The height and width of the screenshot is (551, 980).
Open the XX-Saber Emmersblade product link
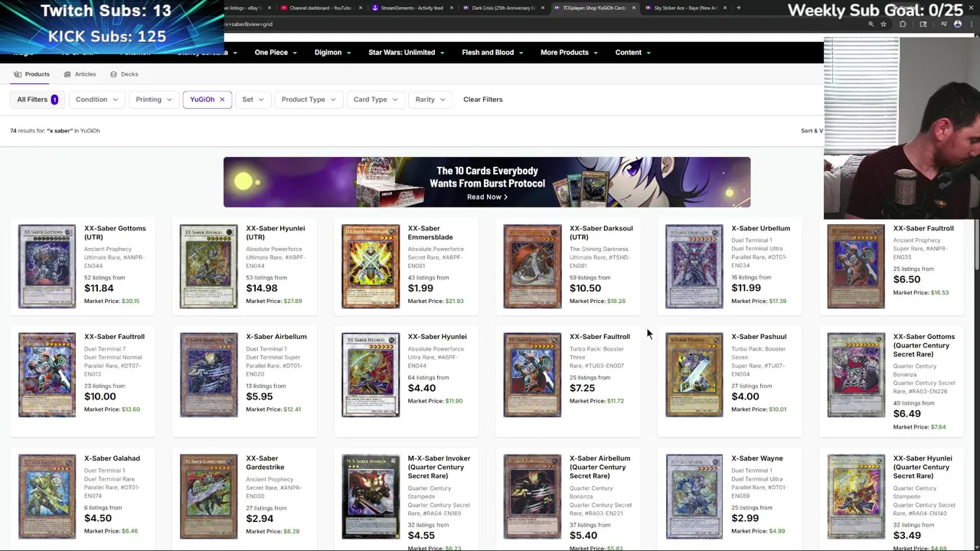pos(430,233)
